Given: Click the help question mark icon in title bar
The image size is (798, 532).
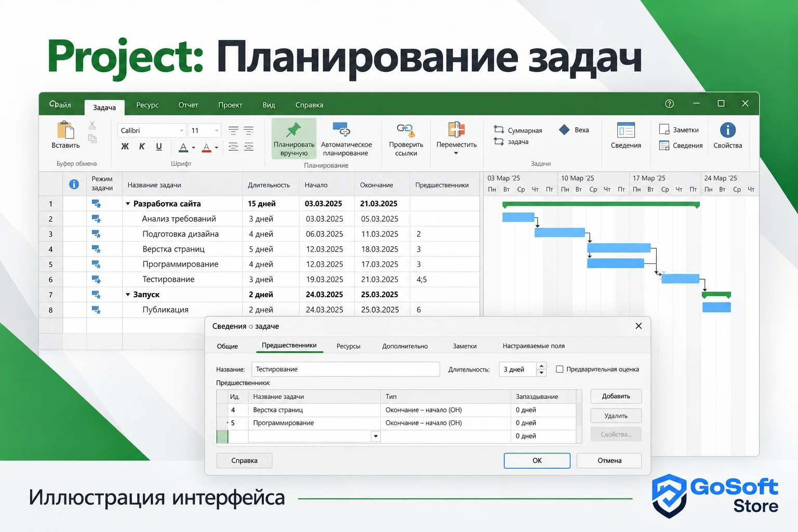Looking at the screenshot, I should [670, 103].
